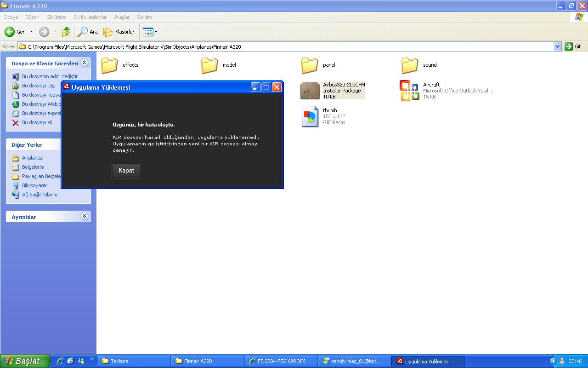Open the Araçlar menu
This screenshot has height=368, width=588.
point(122,17)
